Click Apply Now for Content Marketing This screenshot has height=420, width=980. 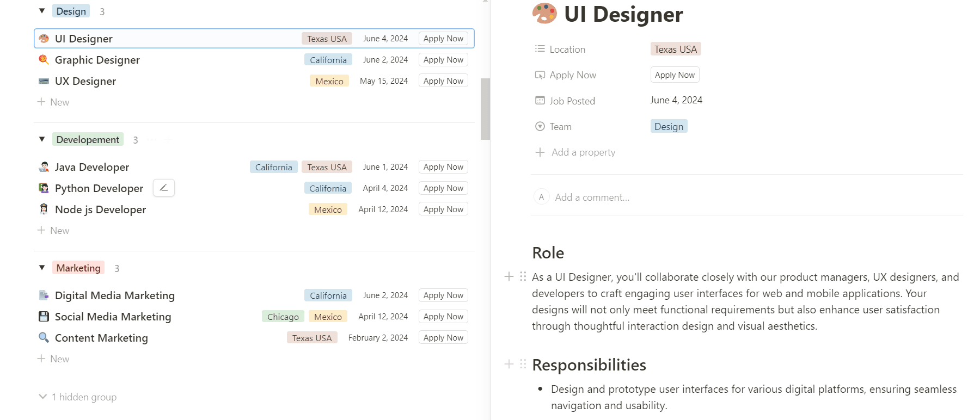coord(443,338)
